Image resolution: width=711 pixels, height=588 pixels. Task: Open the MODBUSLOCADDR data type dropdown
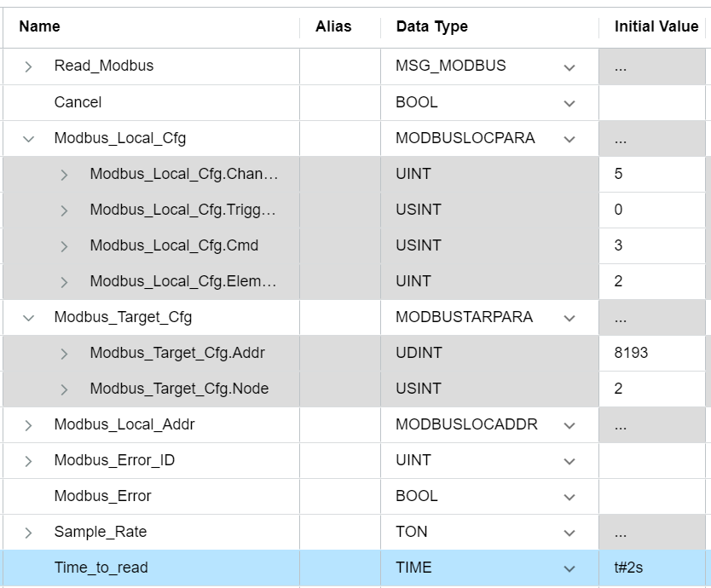pos(569,425)
